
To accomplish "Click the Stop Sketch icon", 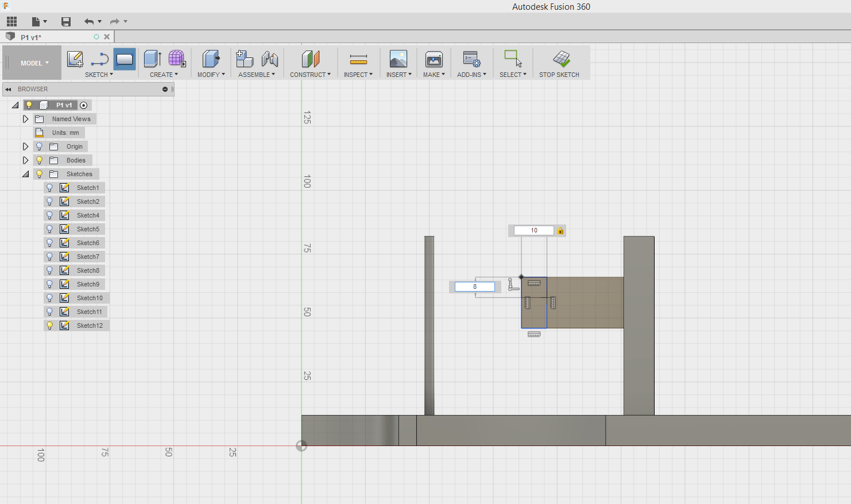I will click(562, 59).
